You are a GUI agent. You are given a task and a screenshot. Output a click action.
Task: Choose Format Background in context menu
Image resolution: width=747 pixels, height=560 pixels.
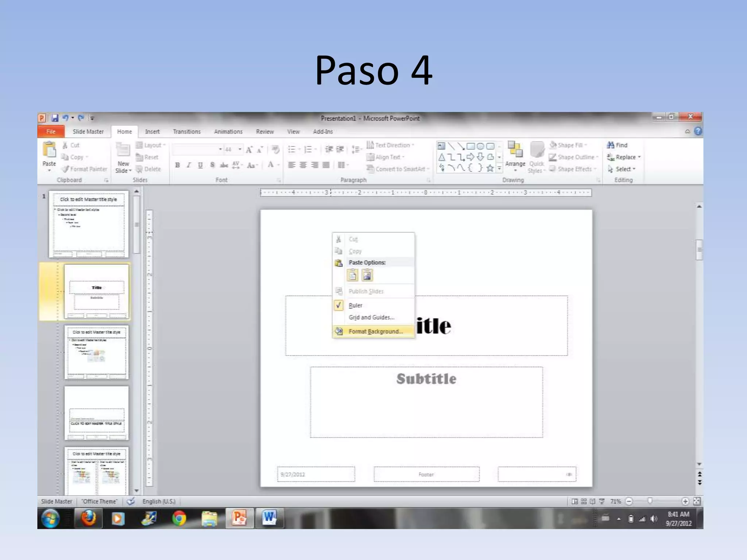[373, 331]
